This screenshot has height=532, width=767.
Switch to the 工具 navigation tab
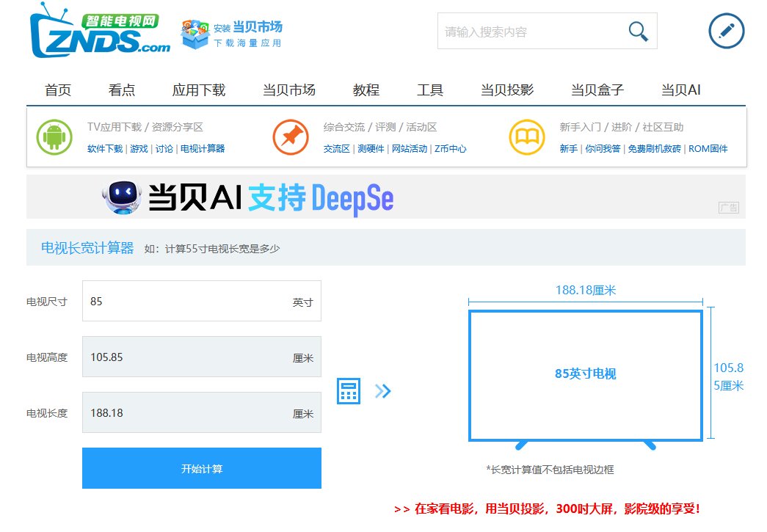[430, 90]
